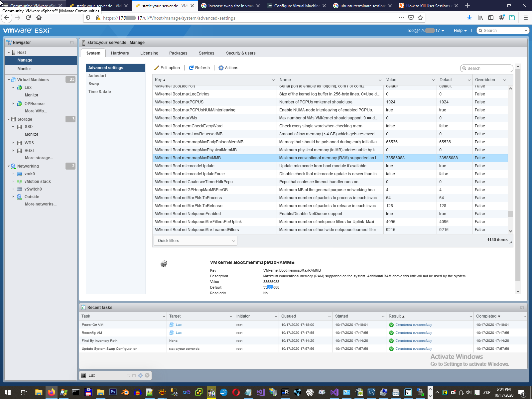
Task: Click the ESXi global Search box
Action: tap(503, 31)
